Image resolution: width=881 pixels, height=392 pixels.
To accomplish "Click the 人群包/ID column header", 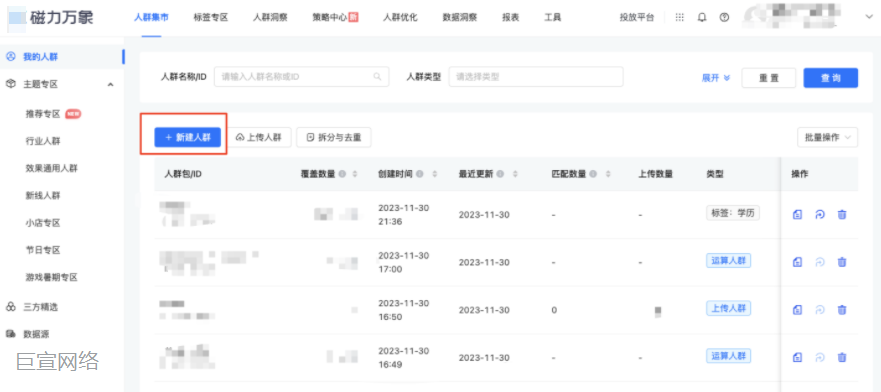I will point(183,174).
